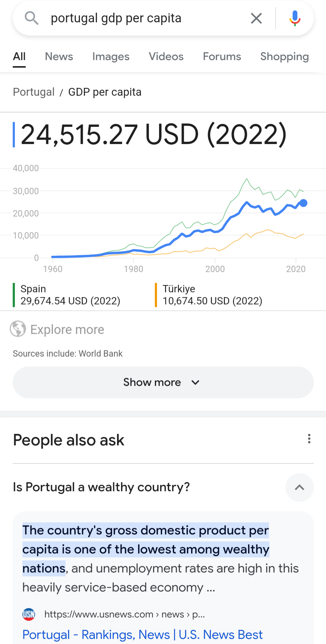Open the Portugal Rankings US News link
The width and height of the screenshot is (326, 644).
click(142, 635)
